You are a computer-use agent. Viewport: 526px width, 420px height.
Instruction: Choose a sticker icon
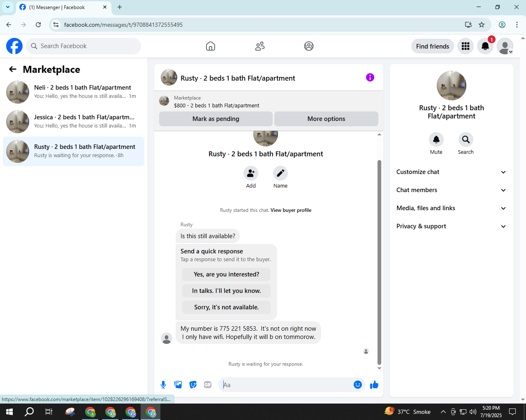[193, 385]
